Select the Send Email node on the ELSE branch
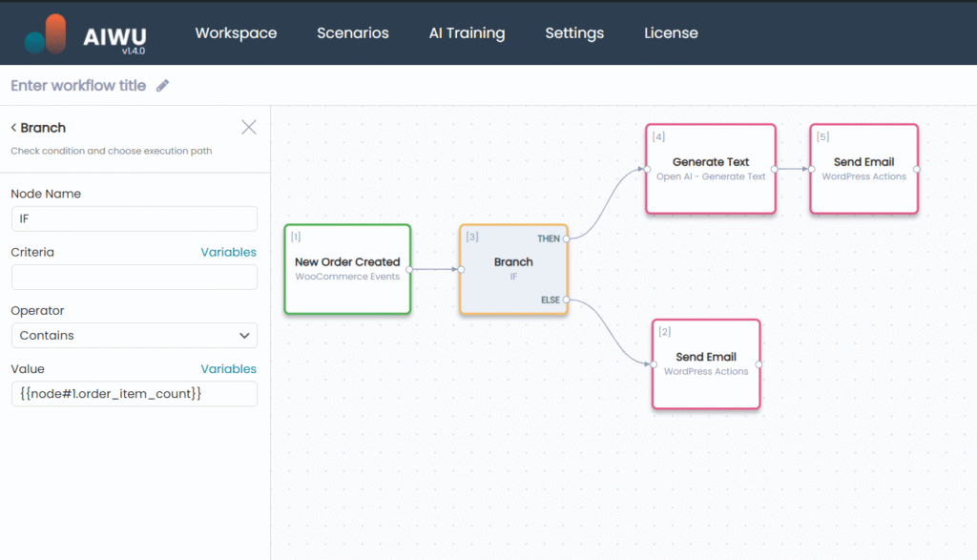 [x=706, y=363]
